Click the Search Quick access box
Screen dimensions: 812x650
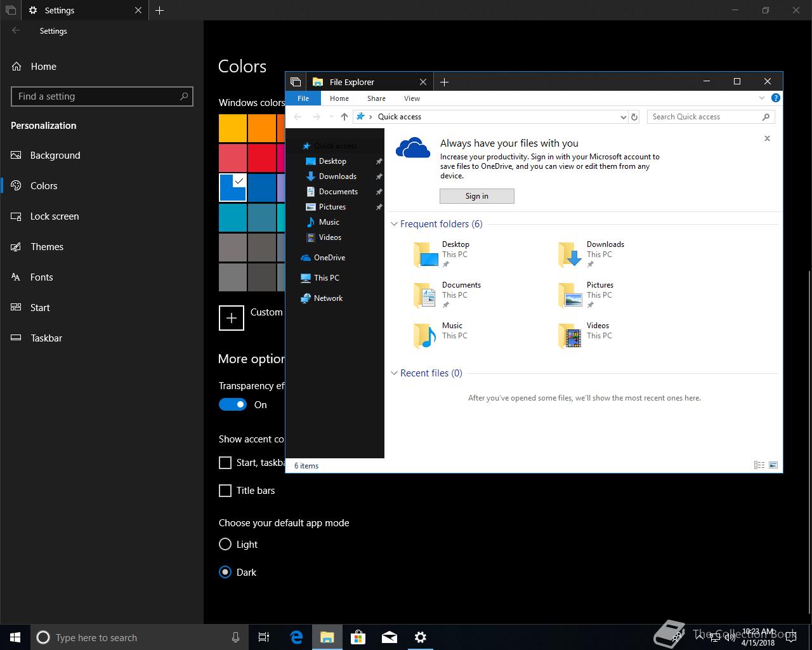pos(710,117)
